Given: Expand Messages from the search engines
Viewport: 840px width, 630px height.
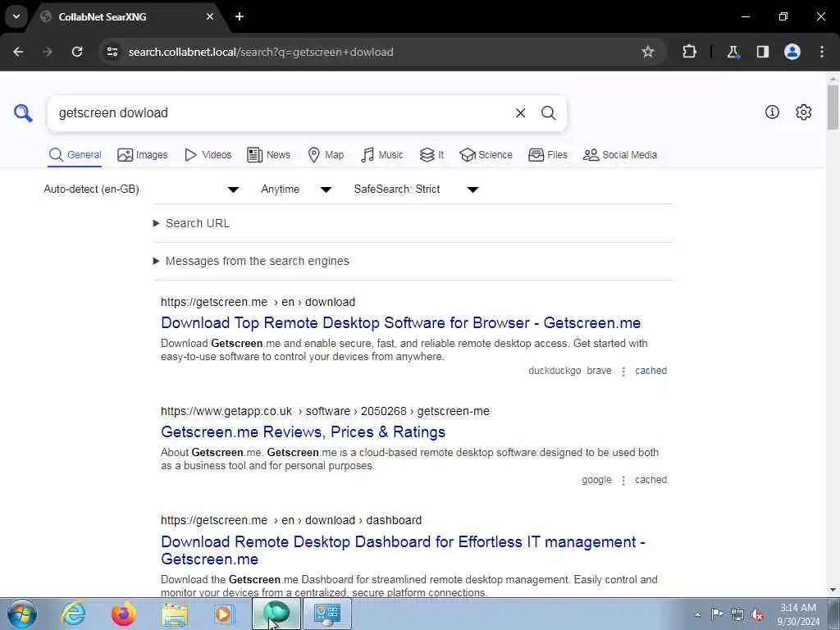Looking at the screenshot, I should pyautogui.click(x=251, y=261).
